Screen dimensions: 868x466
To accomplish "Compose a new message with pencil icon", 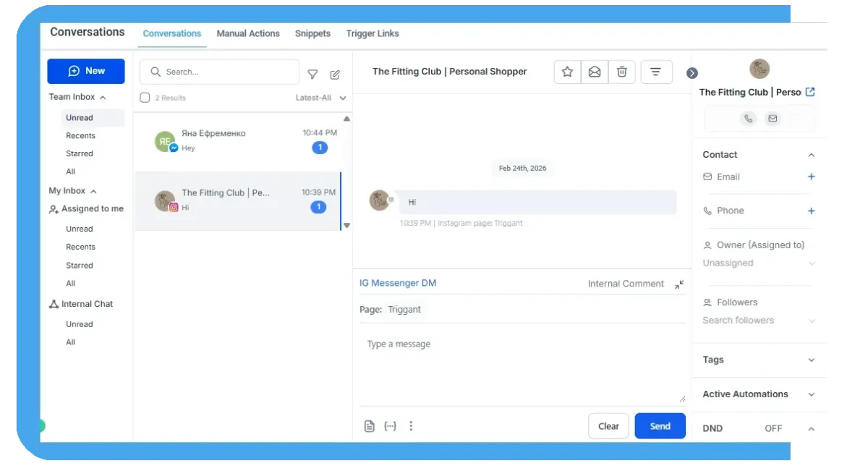I will click(335, 74).
